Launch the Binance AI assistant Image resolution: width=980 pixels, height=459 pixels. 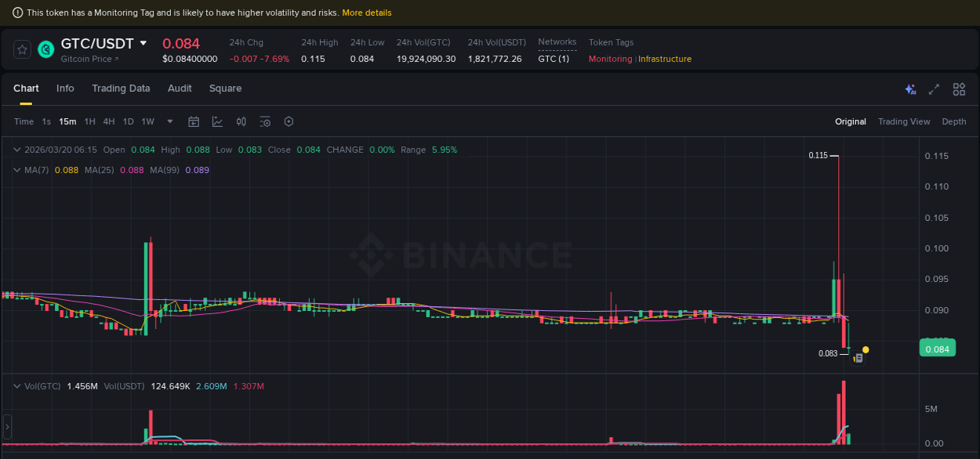click(x=910, y=89)
